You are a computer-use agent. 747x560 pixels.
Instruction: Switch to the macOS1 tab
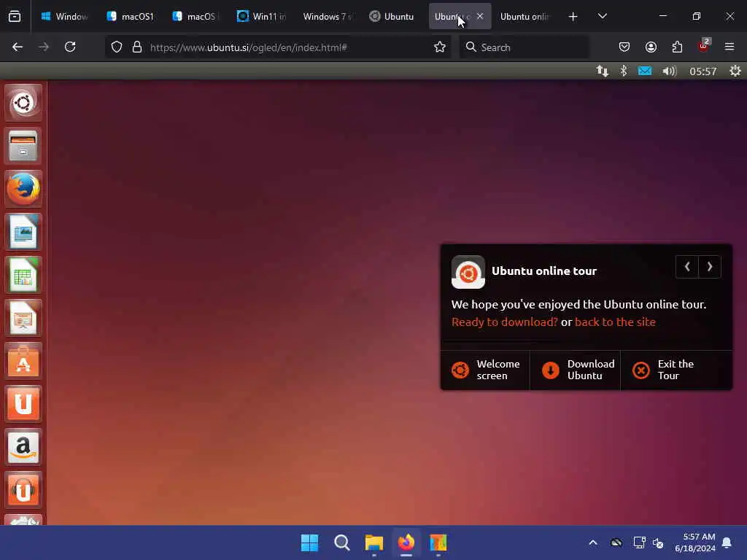point(130,17)
